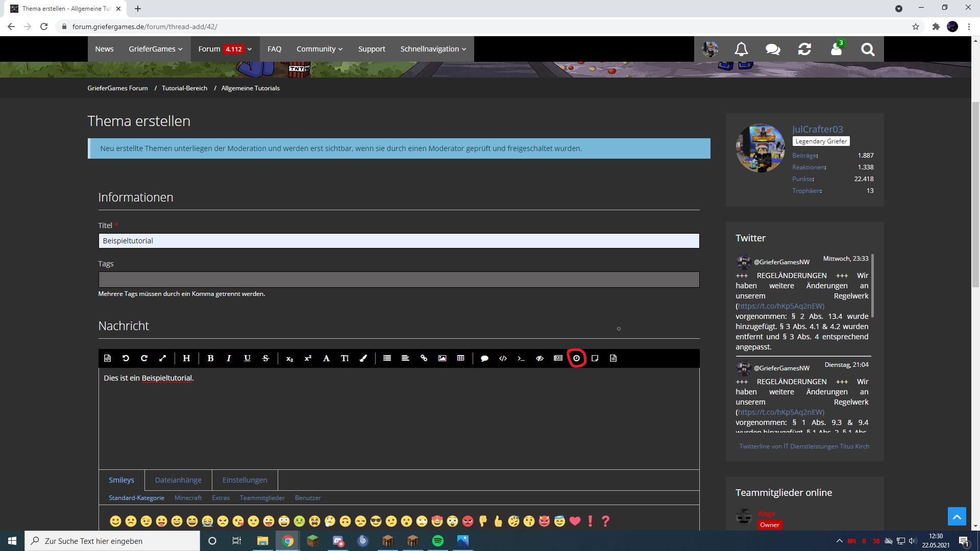Toggle bold formatting in editor
Image resolution: width=980 pixels, height=551 pixels.
pyautogui.click(x=210, y=358)
